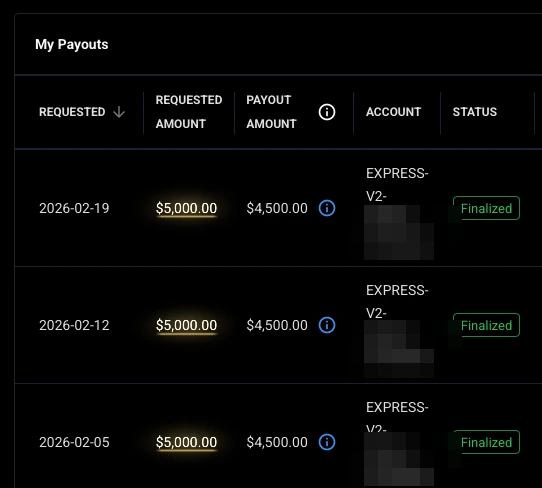Image resolution: width=542 pixels, height=488 pixels.
Task: Click Finalized status badge for 2026-02-12
Action: coord(486,325)
